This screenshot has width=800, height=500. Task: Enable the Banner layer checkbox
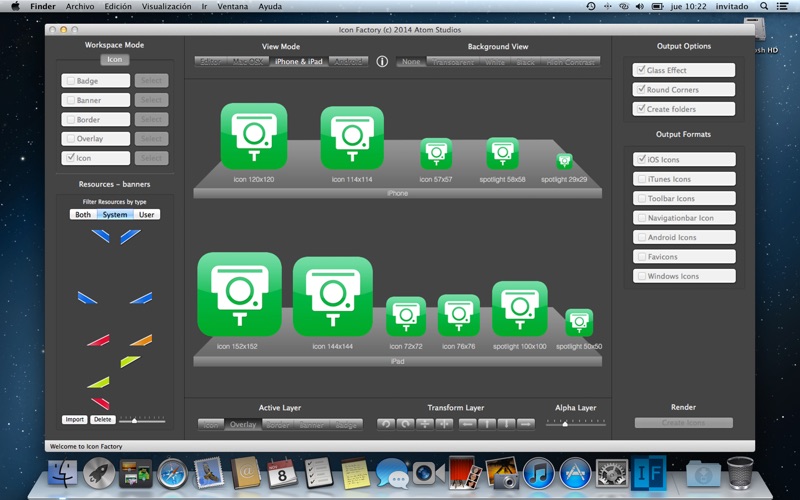coord(71,100)
